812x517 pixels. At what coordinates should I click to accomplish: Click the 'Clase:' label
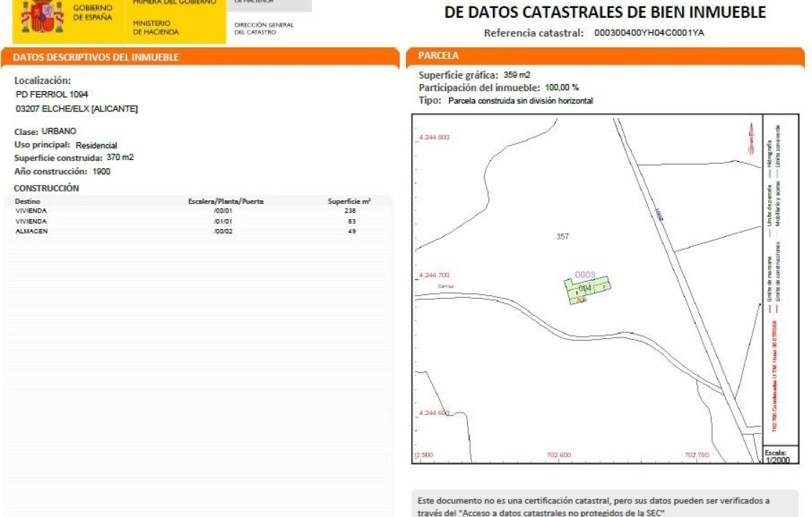pos(26,132)
